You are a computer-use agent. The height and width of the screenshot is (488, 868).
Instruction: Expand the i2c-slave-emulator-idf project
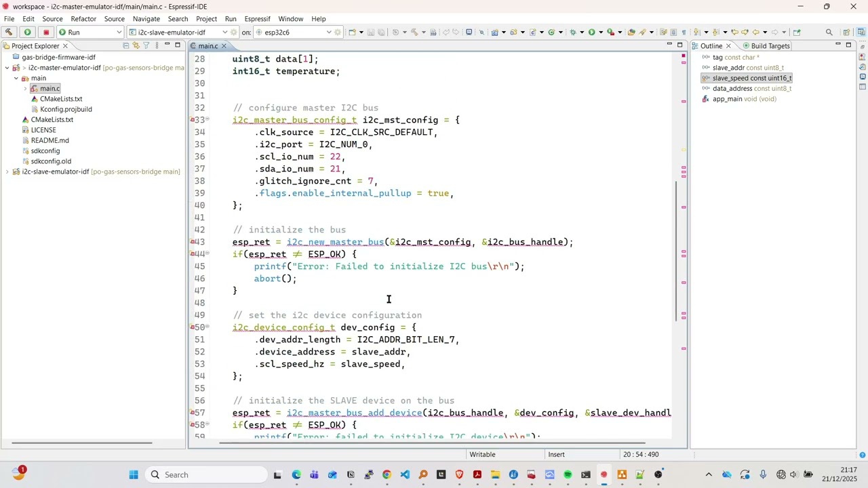pos(7,171)
